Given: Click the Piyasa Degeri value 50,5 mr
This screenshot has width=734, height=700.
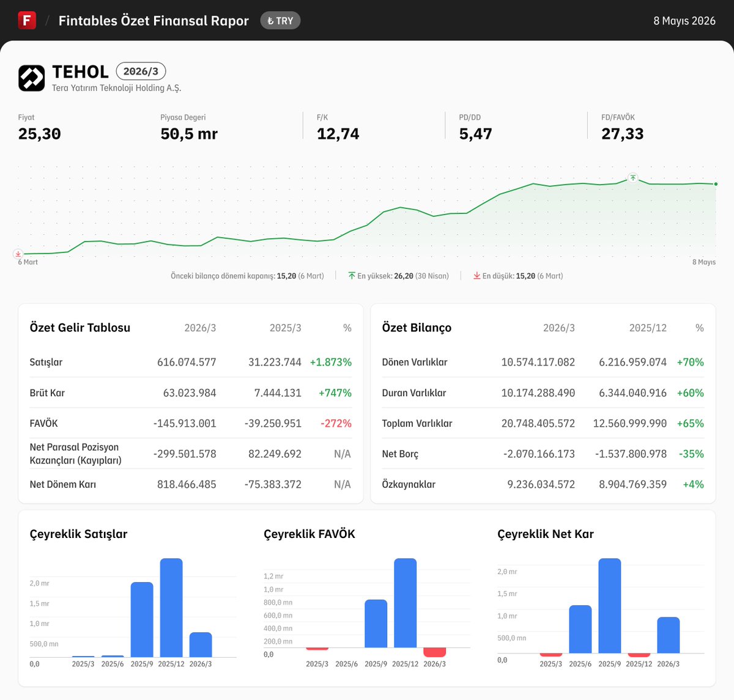Looking at the screenshot, I should 189,134.
